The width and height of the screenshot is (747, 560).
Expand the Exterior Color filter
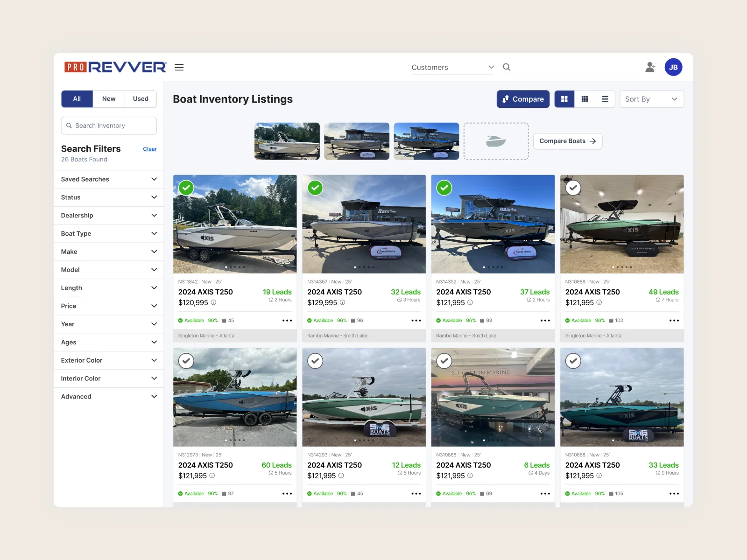(x=108, y=360)
